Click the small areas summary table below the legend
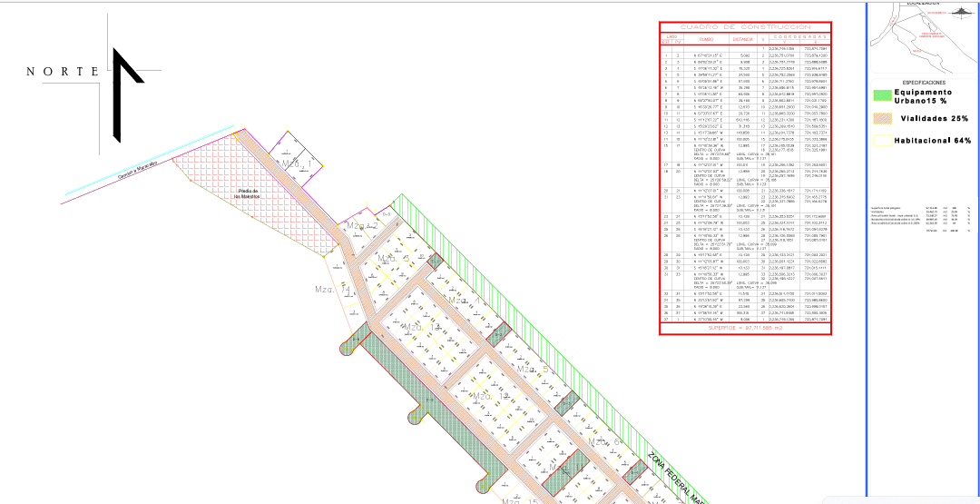This screenshot has width=980, height=504. click(921, 218)
